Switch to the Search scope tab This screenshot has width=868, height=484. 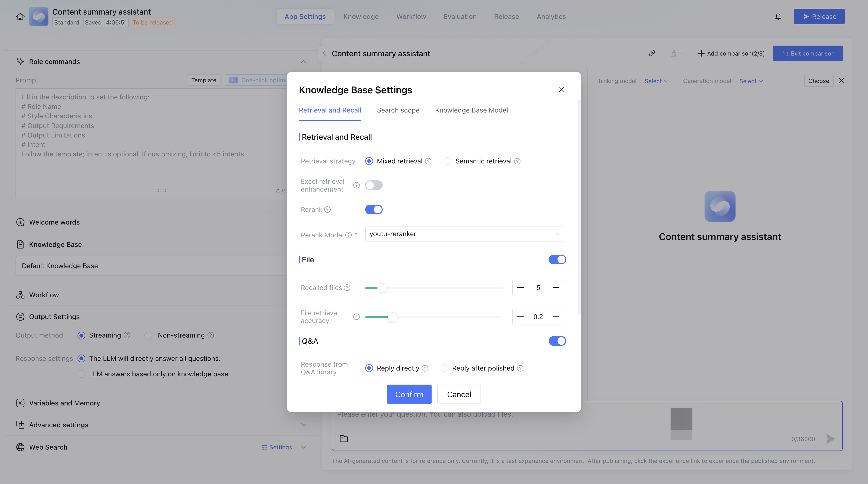point(398,110)
